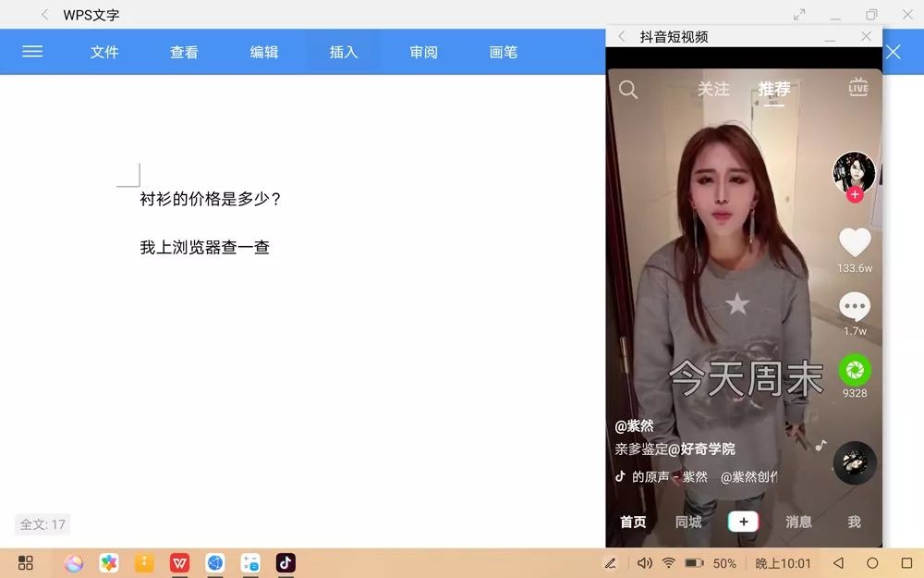Open the @紫然 username link
924x578 pixels.
634,425
